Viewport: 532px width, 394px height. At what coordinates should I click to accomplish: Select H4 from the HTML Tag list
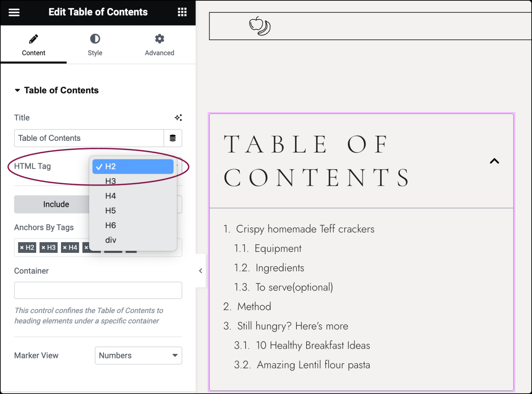110,195
